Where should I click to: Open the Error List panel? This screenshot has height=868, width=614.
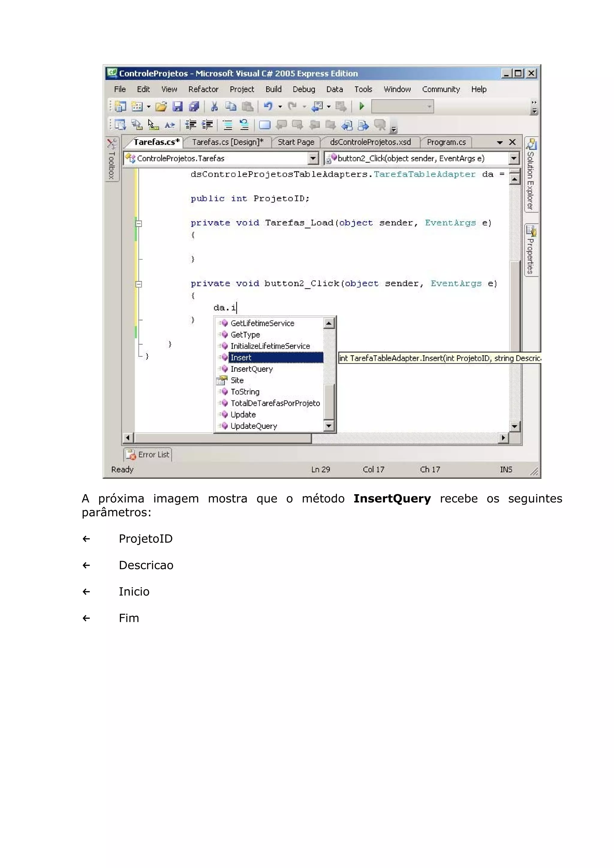point(148,455)
